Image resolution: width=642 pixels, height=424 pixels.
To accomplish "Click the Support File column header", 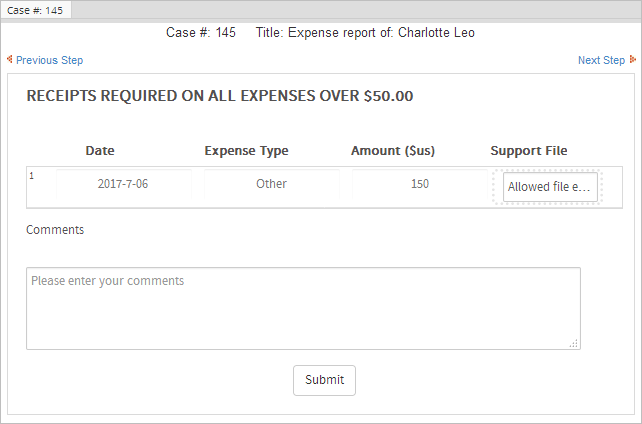I will tap(528, 151).
